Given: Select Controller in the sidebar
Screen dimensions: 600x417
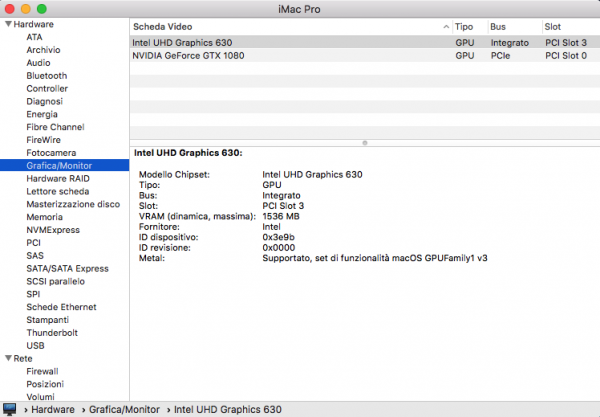Looking at the screenshot, I should pos(47,88).
